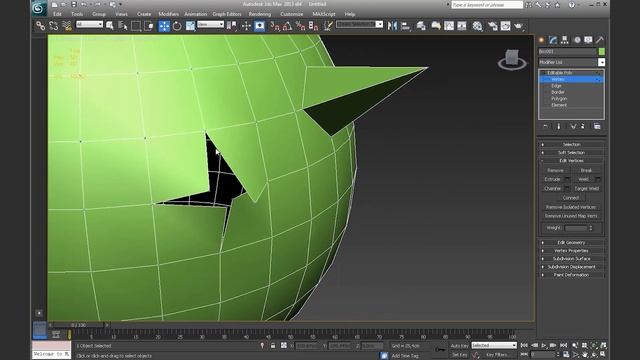Expand the Subdivision Surface rollout
The width and height of the screenshot is (640, 360).
(571, 259)
